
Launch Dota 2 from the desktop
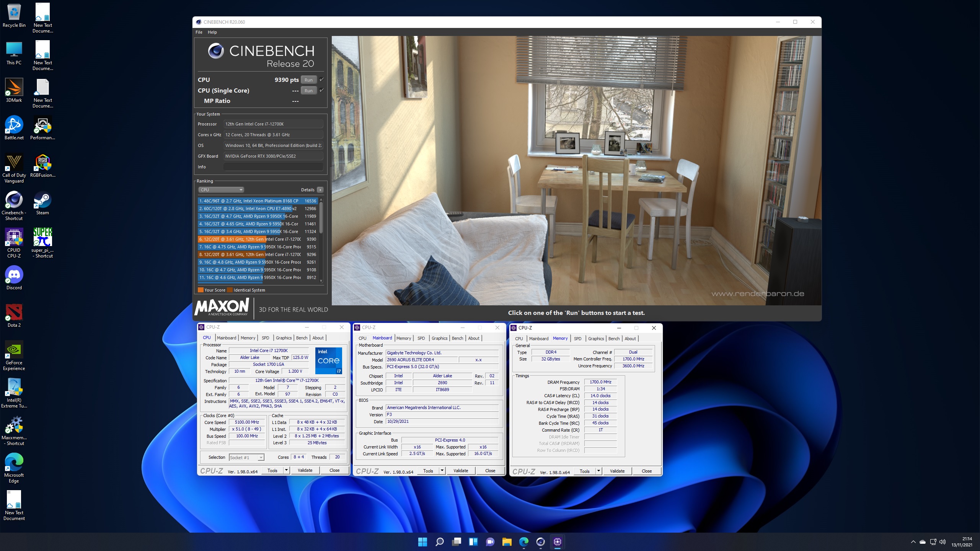14,315
